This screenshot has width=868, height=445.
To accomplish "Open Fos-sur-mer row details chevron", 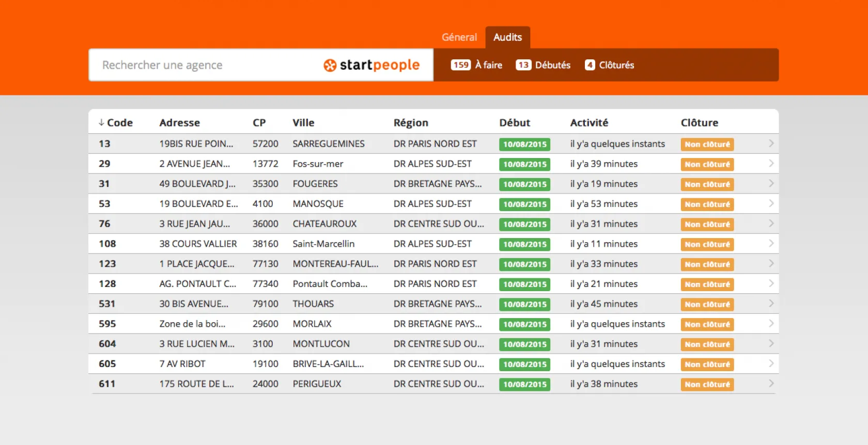I will (x=771, y=164).
